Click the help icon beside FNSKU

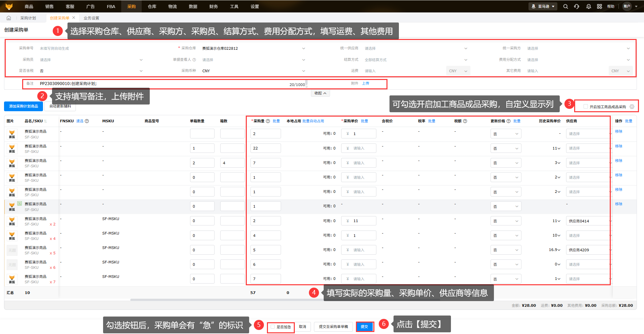click(x=87, y=121)
